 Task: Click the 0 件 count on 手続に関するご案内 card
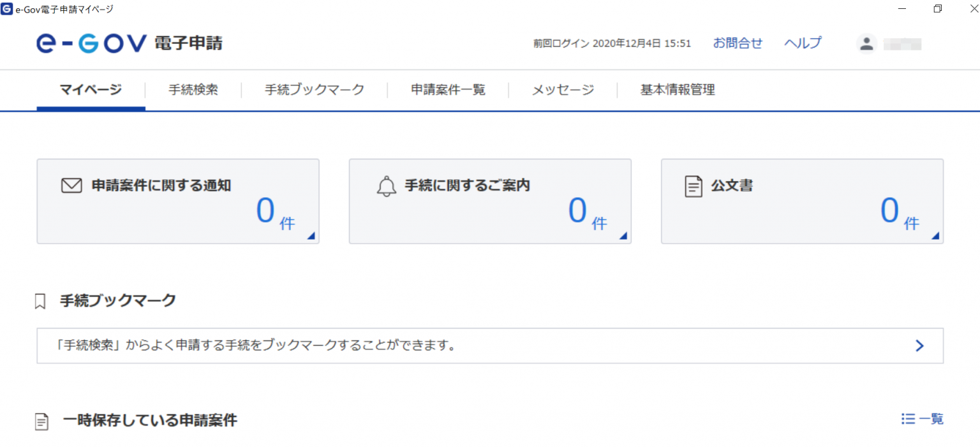point(588,212)
